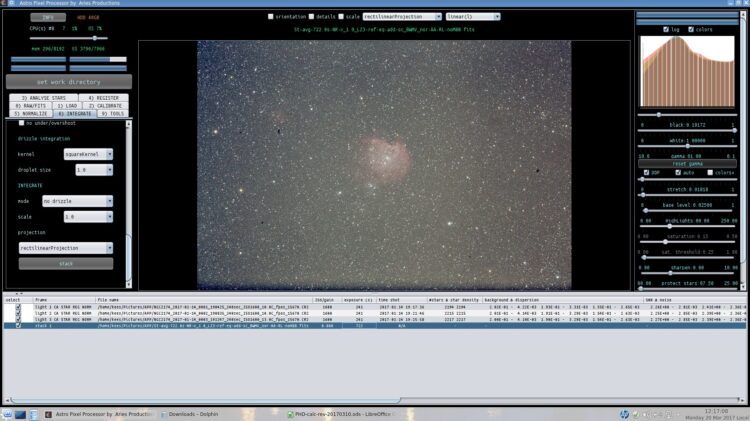Click the histogram display
The image size is (750, 421).
tap(687, 71)
